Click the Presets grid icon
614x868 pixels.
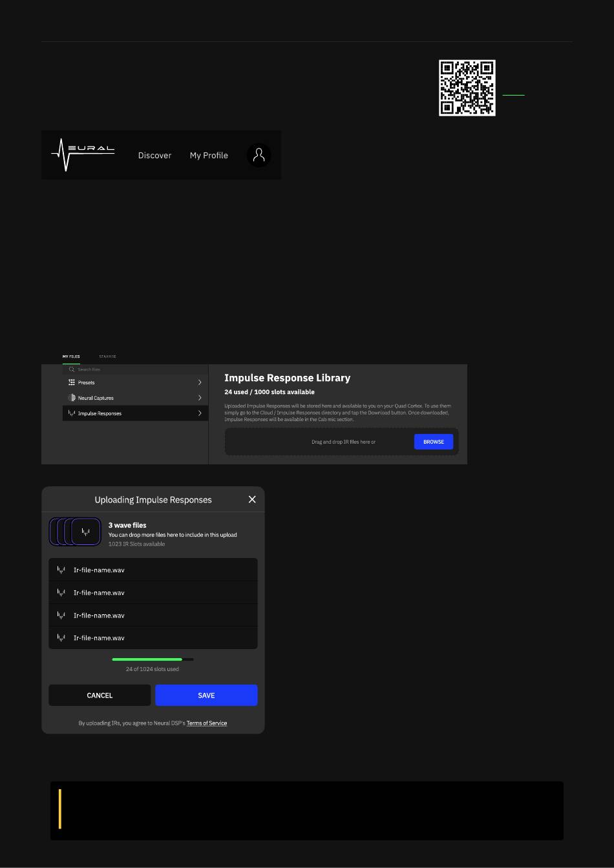tap(72, 382)
